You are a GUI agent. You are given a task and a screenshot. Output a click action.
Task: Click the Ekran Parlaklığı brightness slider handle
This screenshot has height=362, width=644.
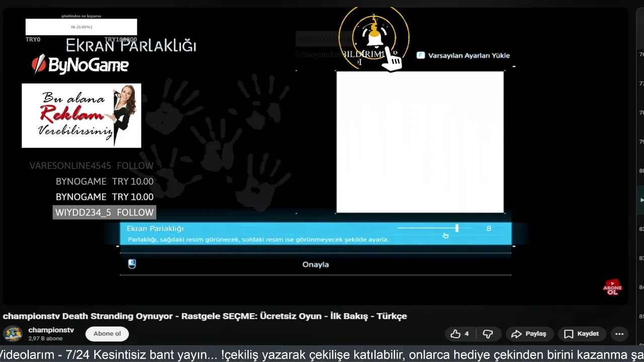pyautogui.click(x=457, y=228)
